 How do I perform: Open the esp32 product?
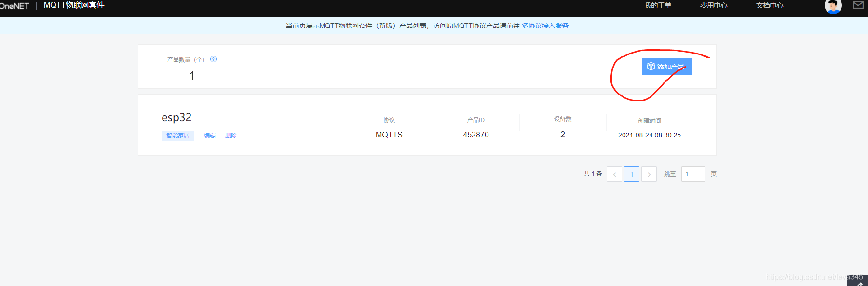pyautogui.click(x=176, y=117)
